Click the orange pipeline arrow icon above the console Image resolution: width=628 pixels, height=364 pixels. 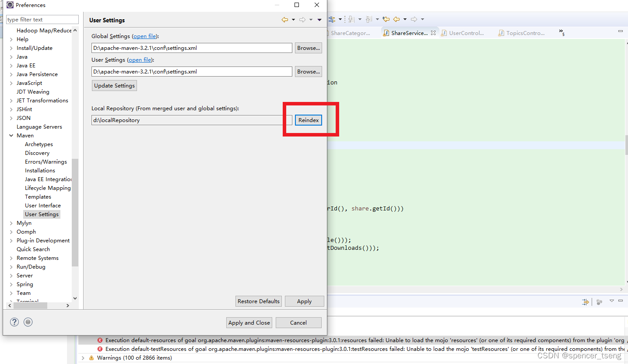pyautogui.click(x=586, y=301)
